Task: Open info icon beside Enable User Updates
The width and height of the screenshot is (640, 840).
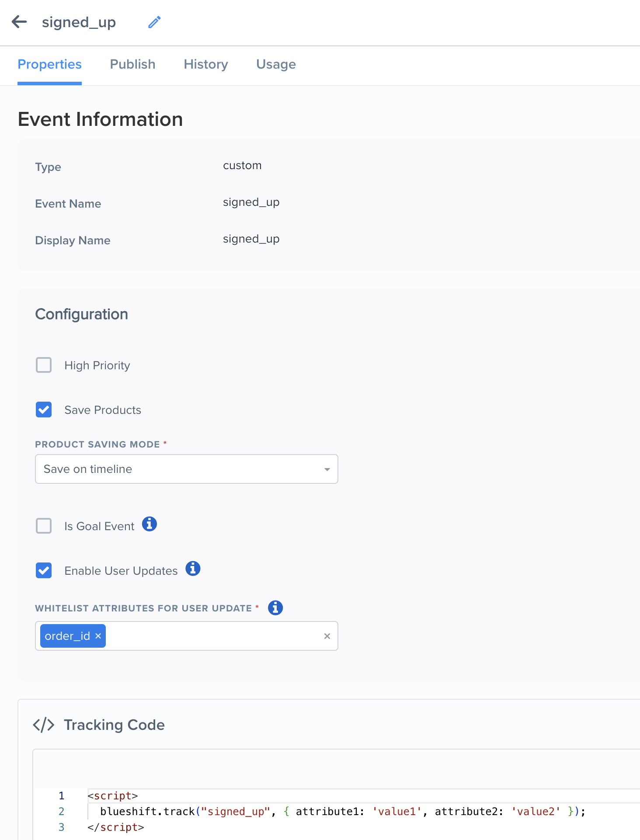Action: pos(193,569)
